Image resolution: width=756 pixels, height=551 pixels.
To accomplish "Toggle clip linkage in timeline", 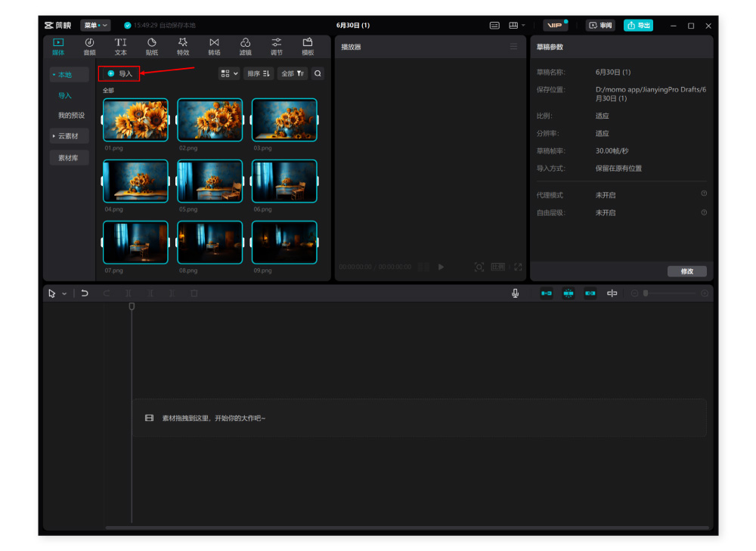I will point(590,293).
